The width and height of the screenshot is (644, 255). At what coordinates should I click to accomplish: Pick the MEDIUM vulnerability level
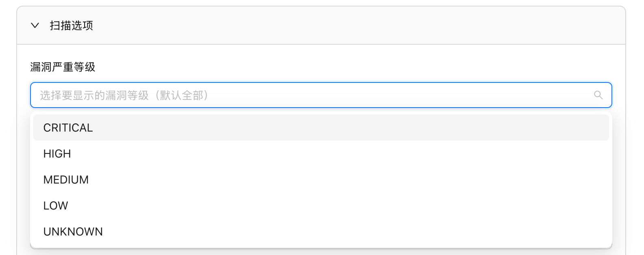321,179
